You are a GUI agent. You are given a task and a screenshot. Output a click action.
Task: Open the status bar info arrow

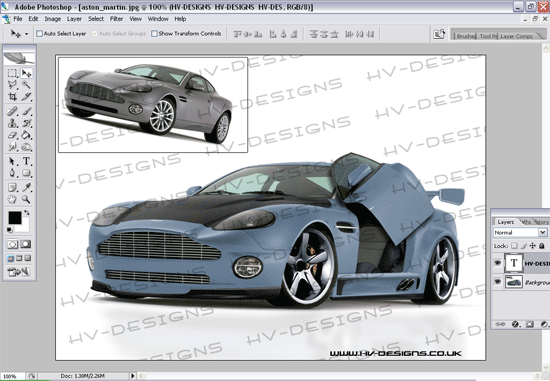[x=133, y=376]
